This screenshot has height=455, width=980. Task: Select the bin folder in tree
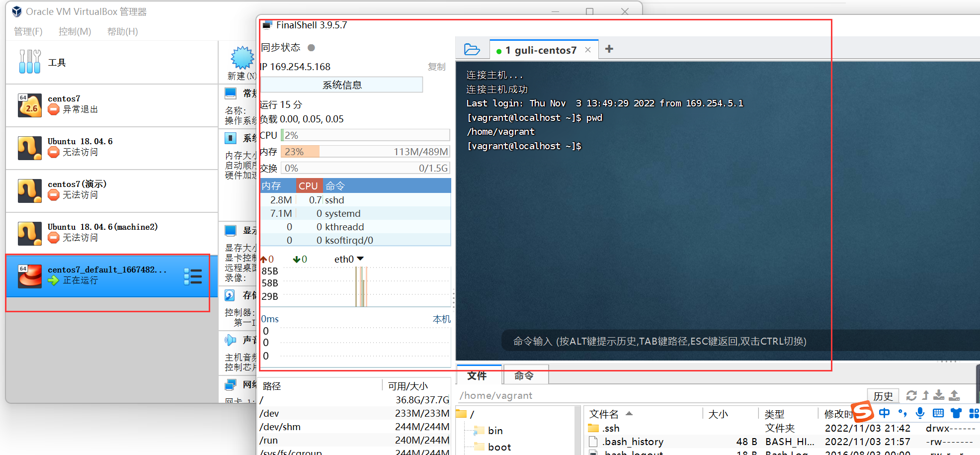[x=489, y=431]
